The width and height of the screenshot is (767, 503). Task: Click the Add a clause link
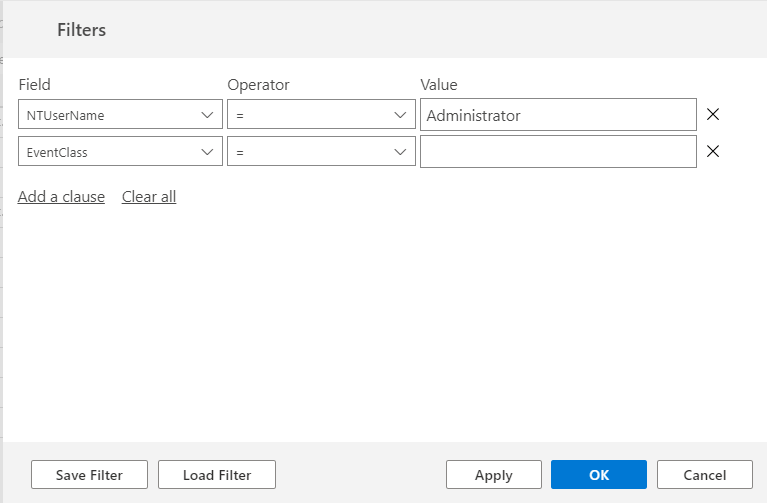click(61, 197)
